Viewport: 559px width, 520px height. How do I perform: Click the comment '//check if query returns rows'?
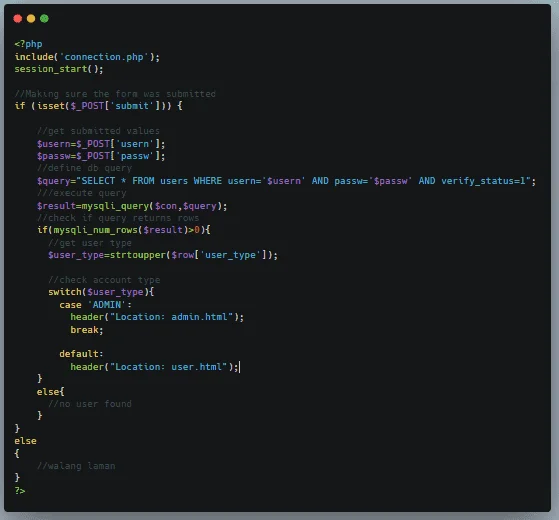118,218
